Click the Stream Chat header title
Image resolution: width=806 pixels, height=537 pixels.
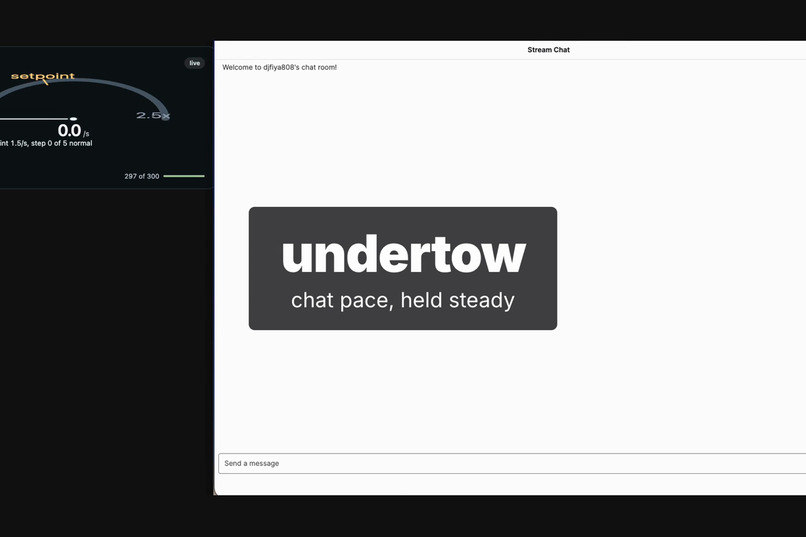pos(548,50)
